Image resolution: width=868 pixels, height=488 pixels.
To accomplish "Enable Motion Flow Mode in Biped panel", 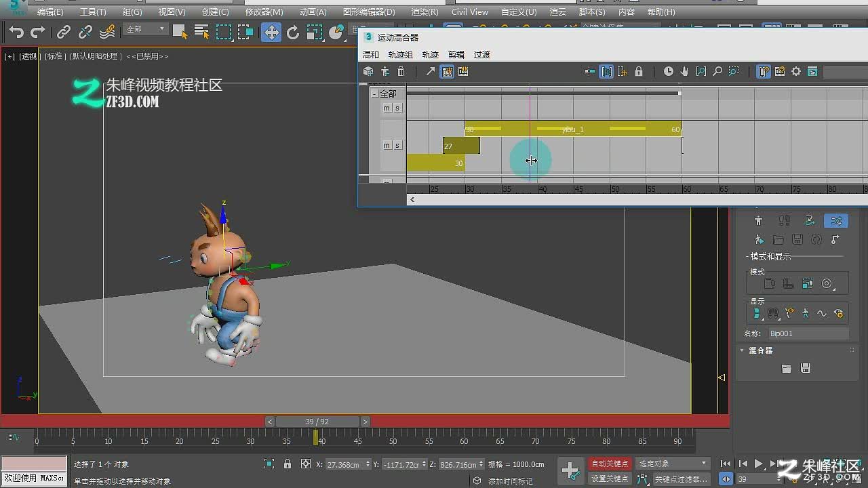I will point(810,220).
